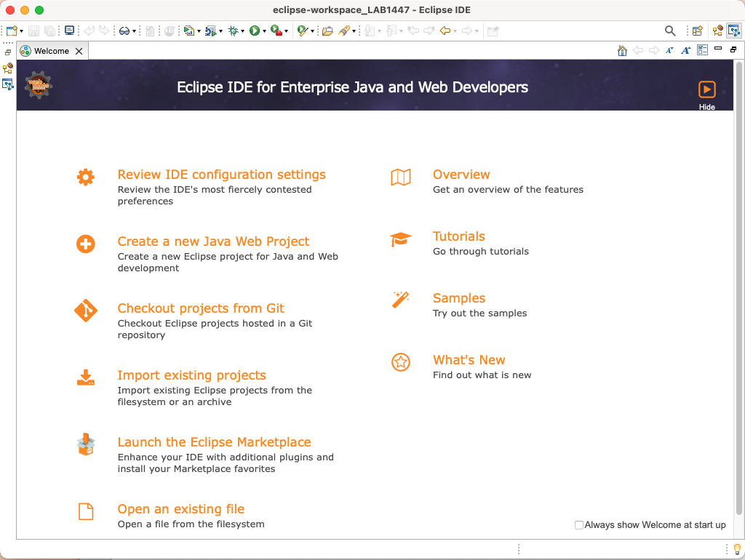Click the Restore view icon in Welcome panel
Image resolution: width=745 pixels, height=560 pixels.
[733, 49]
